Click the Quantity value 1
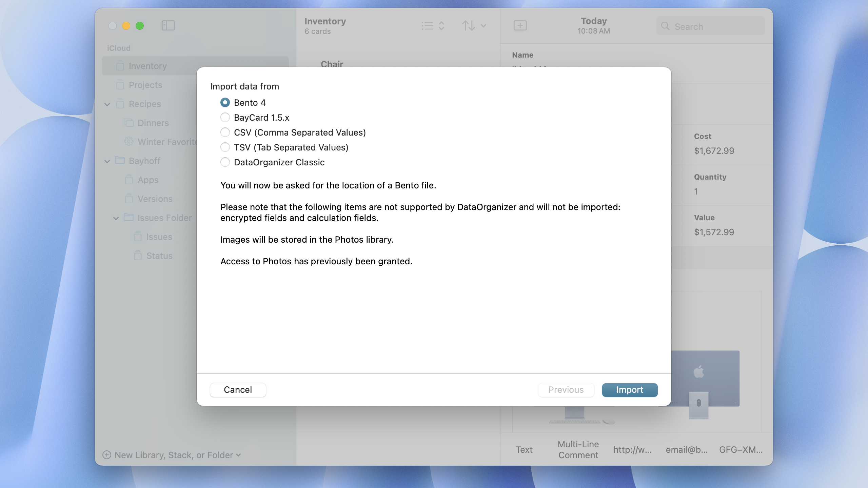This screenshot has width=868, height=488. [696, 191]
